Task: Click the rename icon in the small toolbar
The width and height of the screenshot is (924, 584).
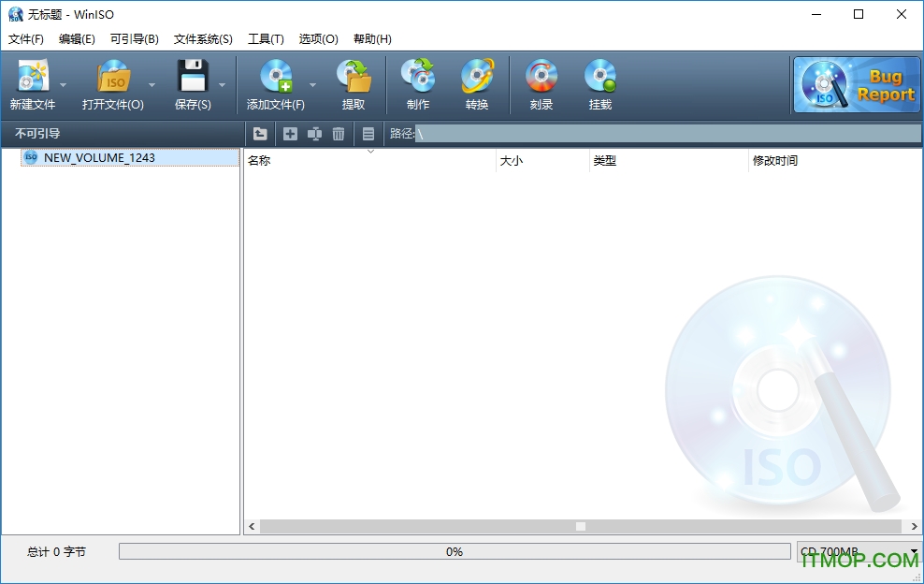Action: 314,134
